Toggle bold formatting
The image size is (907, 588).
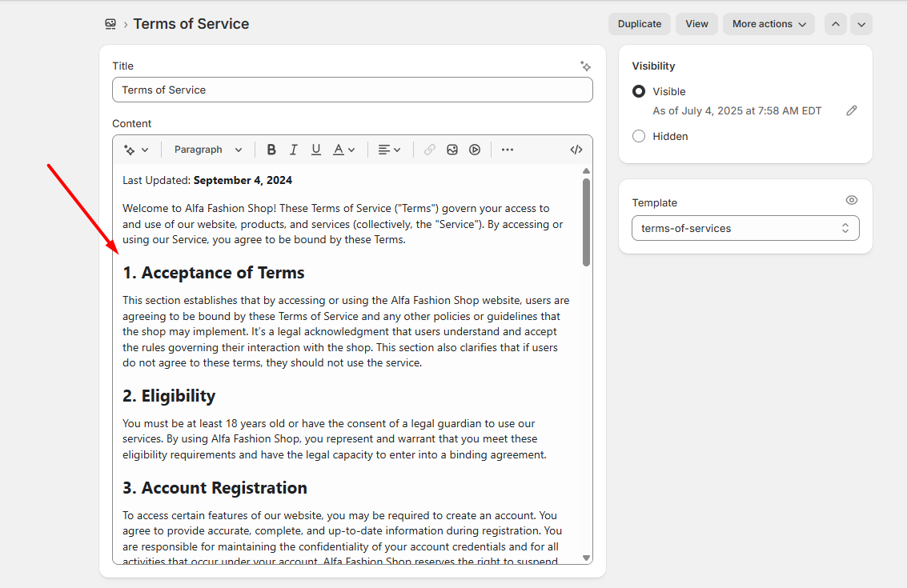tap(271, 150)
